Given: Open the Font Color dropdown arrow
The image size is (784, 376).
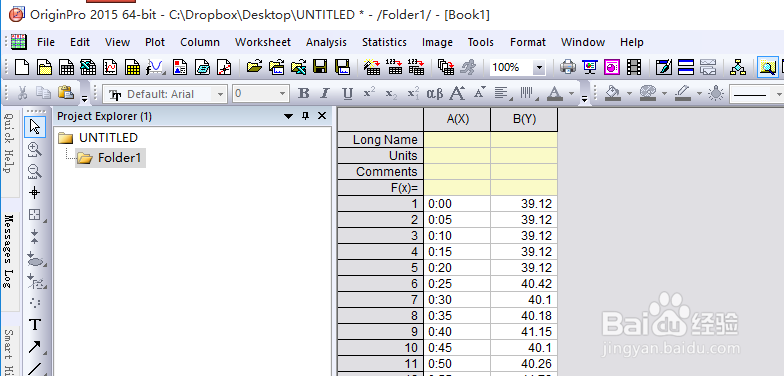Looking at the screenshot, I should pyautogui.click(x=572, y=94).
